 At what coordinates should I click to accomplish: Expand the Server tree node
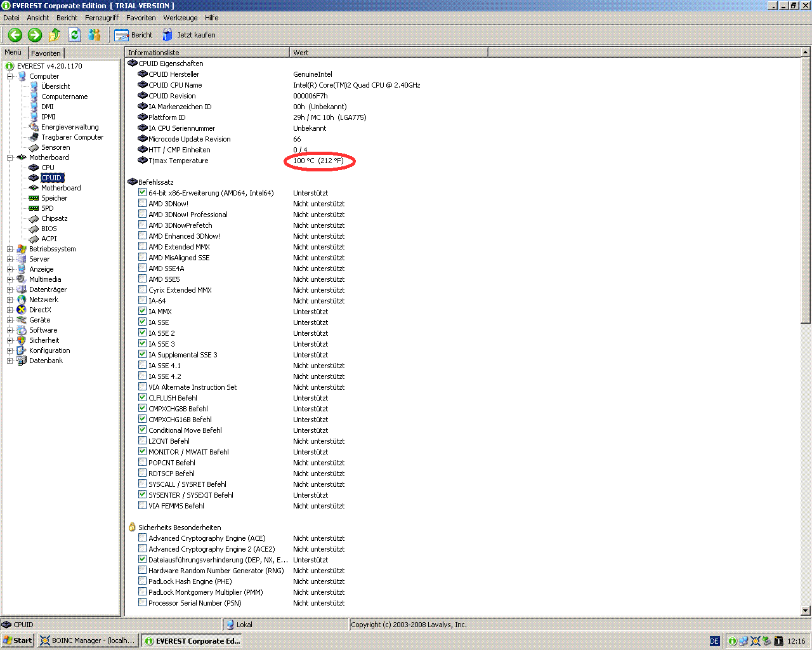coord(10,259)
